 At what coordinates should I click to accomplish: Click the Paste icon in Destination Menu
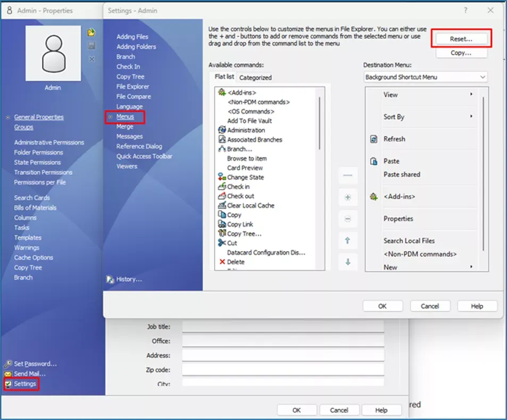(373, 161)
